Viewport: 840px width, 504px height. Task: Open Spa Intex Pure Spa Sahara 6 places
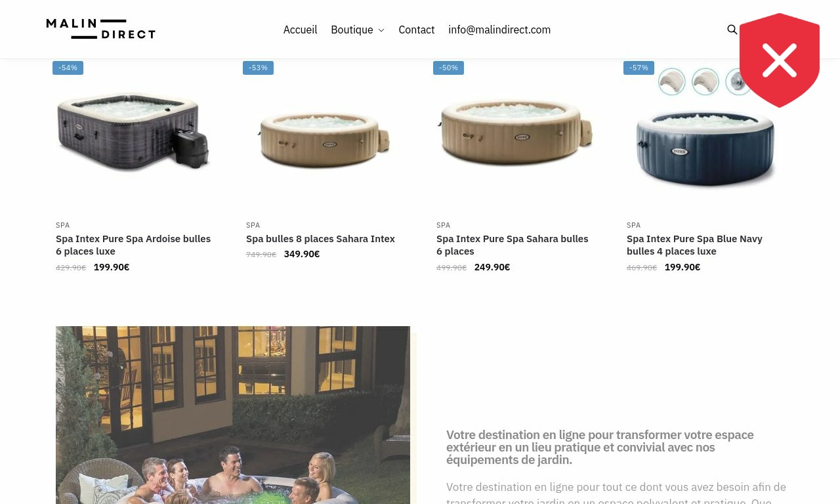point(512,245)
